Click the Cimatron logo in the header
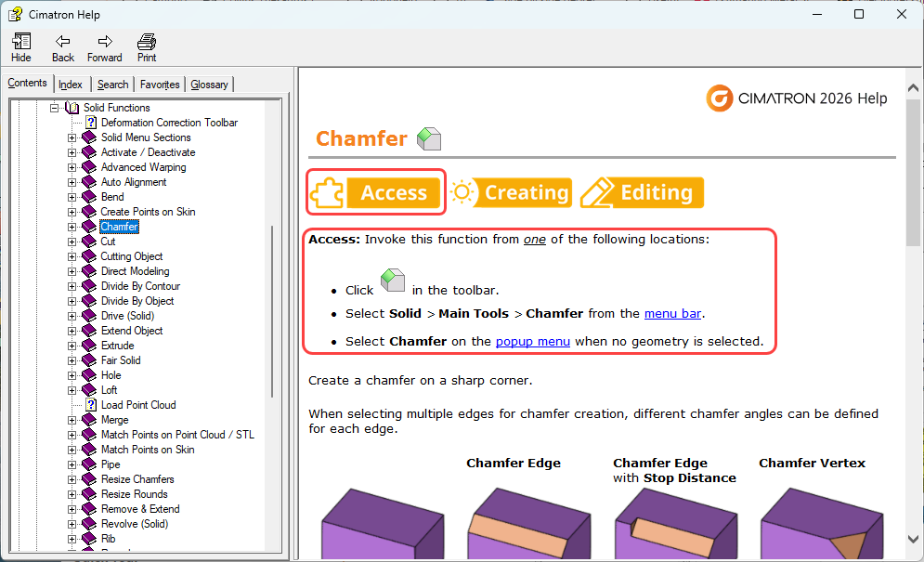Viewport: 924px width, 562px height. 720,98
